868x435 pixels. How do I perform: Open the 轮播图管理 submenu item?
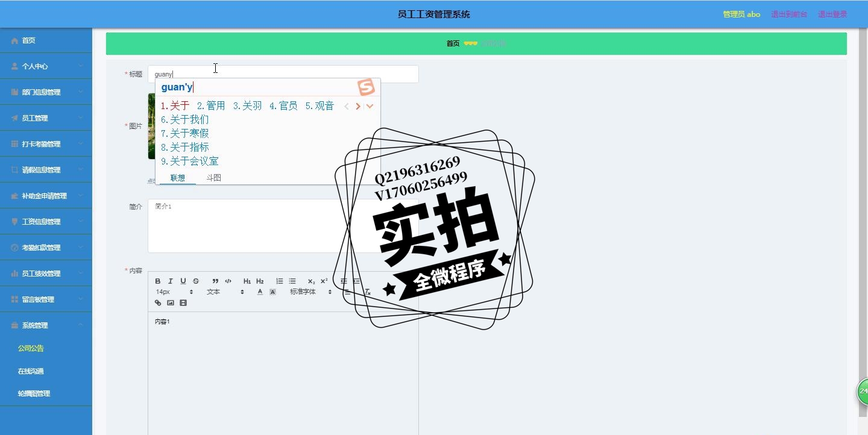[x=34, y=393]
